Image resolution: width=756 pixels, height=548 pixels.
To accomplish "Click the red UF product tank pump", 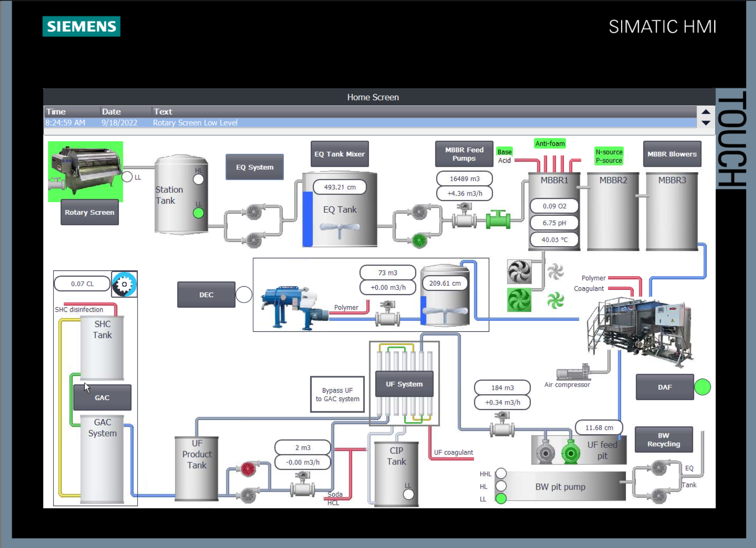I will tap(248, 469).
